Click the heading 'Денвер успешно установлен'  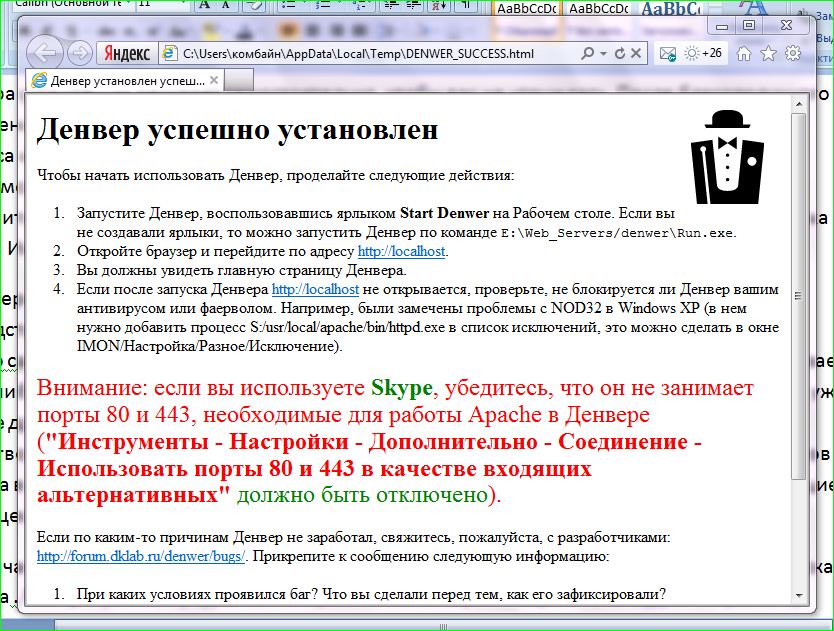click(238, 129)
